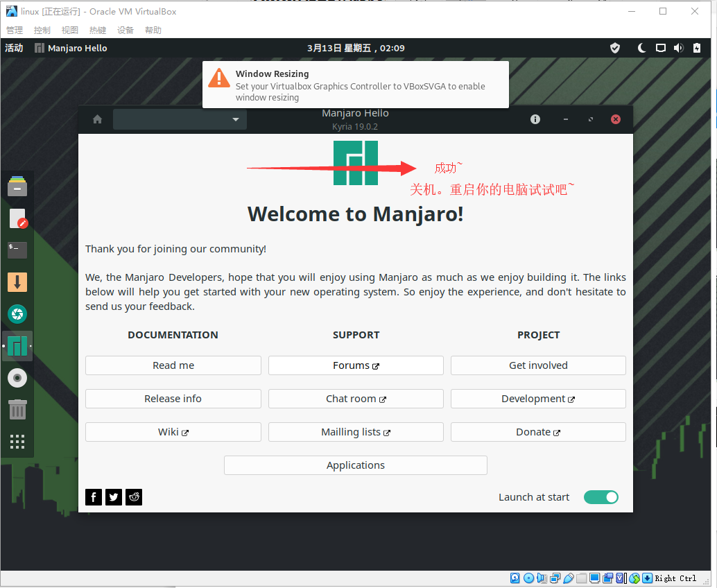Click the home icon in Manjaro Hello header

(97, 119)
